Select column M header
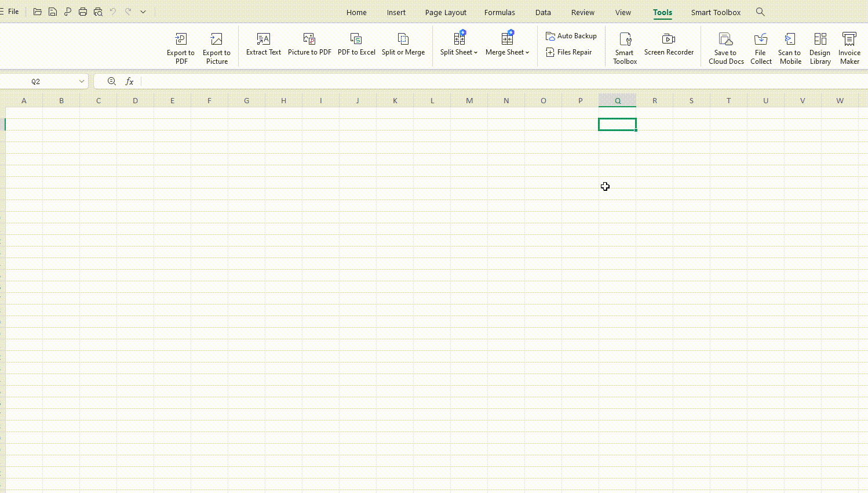Viewport: 868px width, 493px height. coord(469,101)
